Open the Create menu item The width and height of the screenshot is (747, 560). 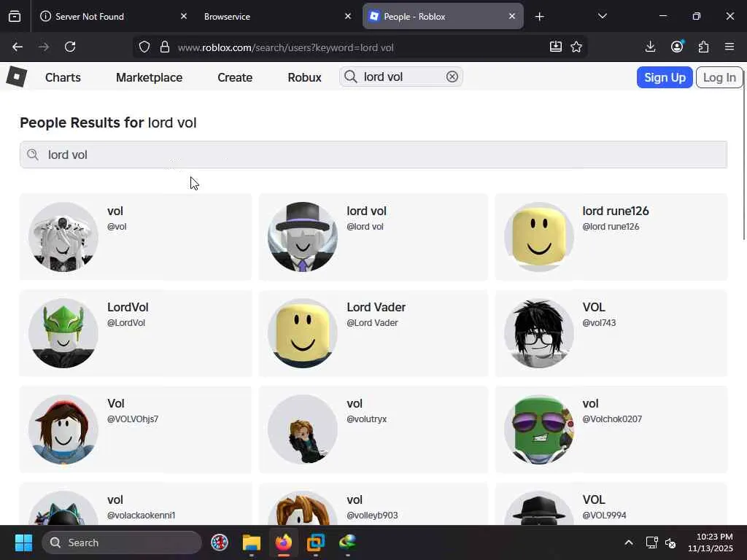tap(235, 77)
